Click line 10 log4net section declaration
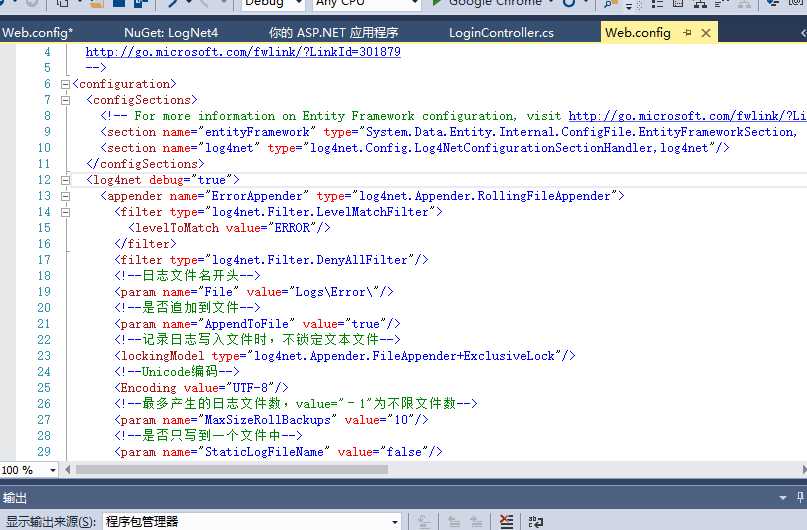The image size is (807, 530). (x=415, y=148)
